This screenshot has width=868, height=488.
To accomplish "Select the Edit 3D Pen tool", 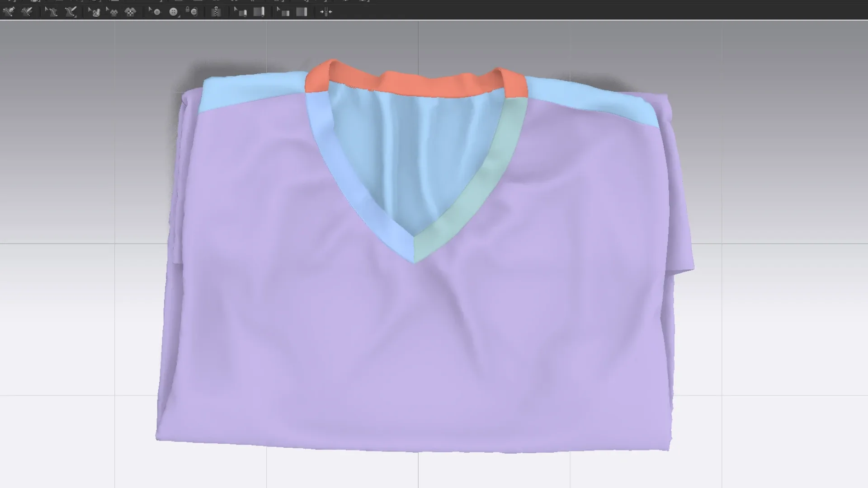I will pos(27,12).
